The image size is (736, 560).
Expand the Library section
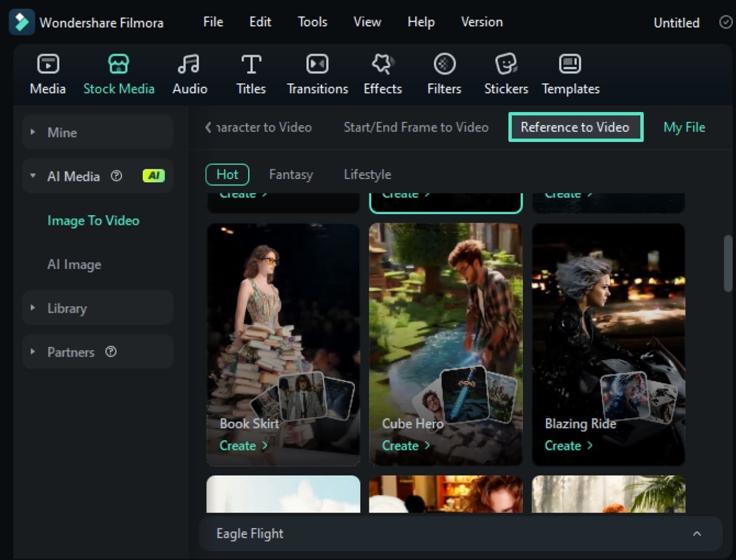(33, 308)
